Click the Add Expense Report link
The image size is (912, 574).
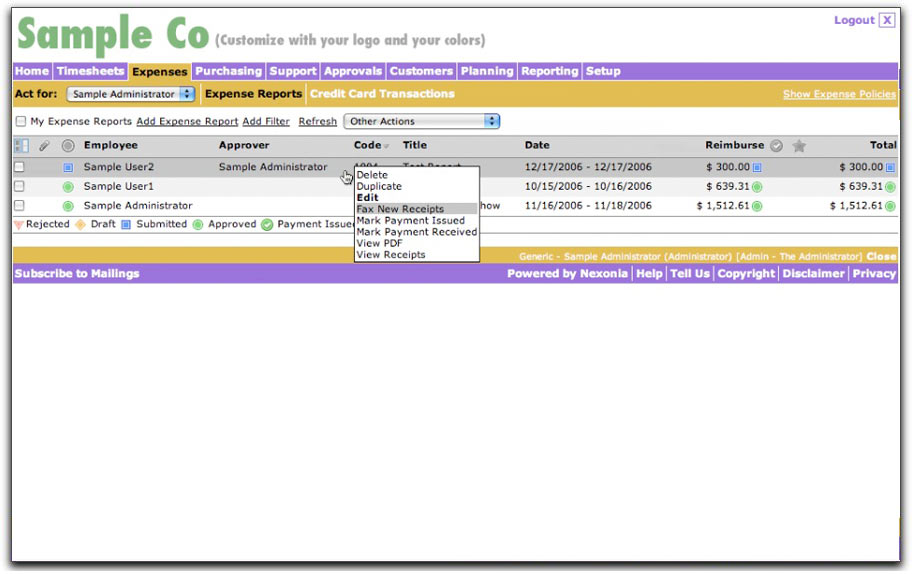[187, 122]
